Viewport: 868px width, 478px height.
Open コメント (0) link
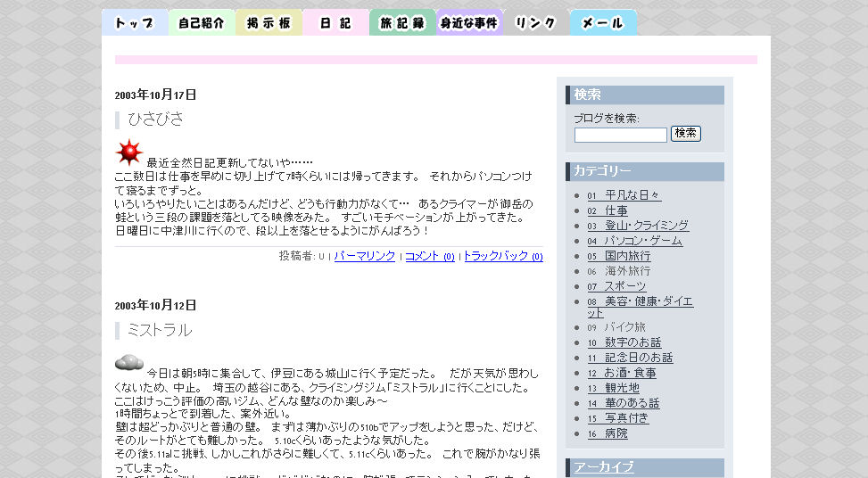[429, 256]
